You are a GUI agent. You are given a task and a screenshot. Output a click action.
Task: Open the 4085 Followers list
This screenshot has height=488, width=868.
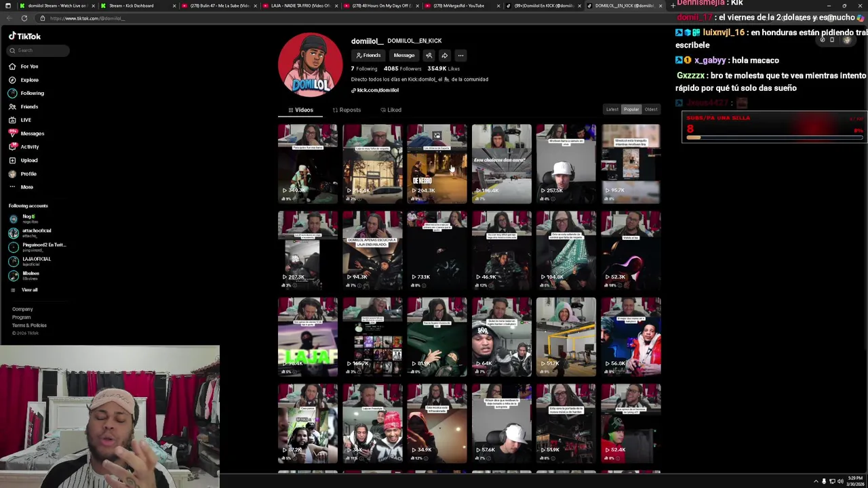(402, 68)
